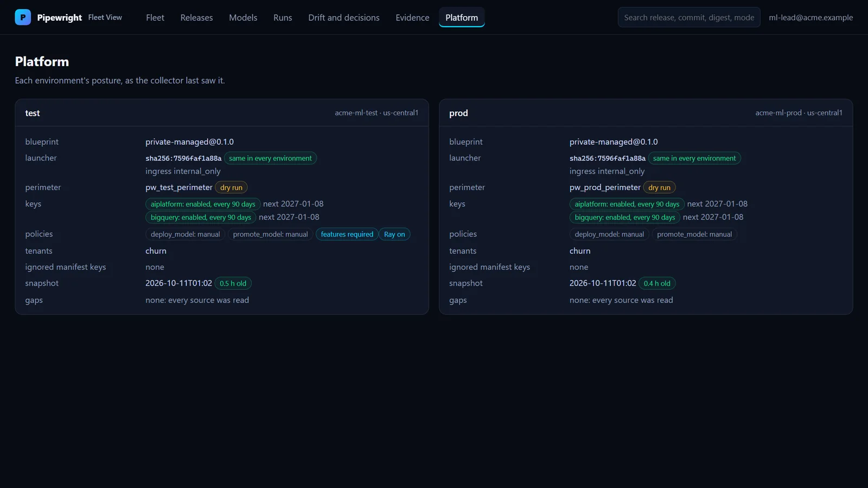The width and height of the screenshot is (868, 488).
Task: Click prod deploy_model: manual chip
Action: [x=609, y=234]
